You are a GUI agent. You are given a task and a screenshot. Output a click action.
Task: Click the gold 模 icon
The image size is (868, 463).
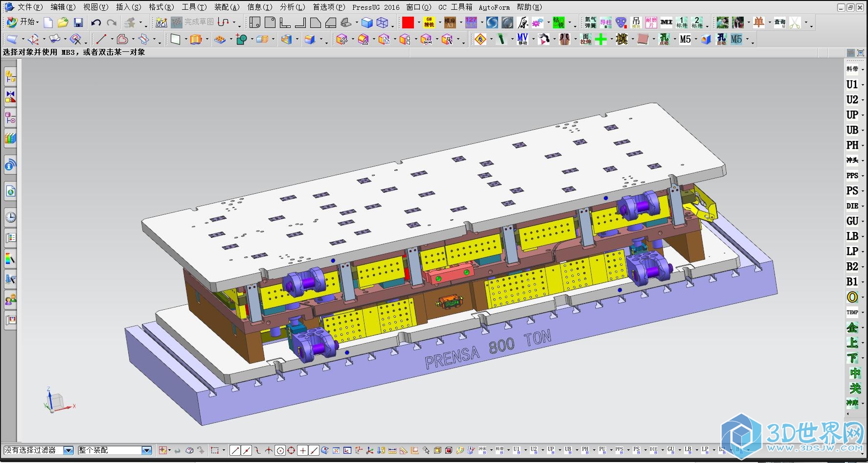[x=622, y=40]
